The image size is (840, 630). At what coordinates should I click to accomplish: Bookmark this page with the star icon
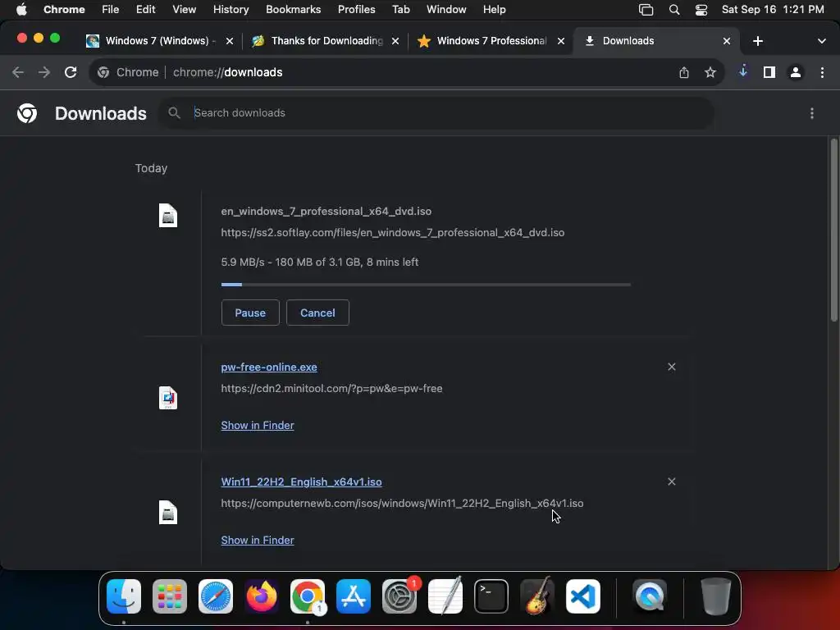tap(710, 72)
